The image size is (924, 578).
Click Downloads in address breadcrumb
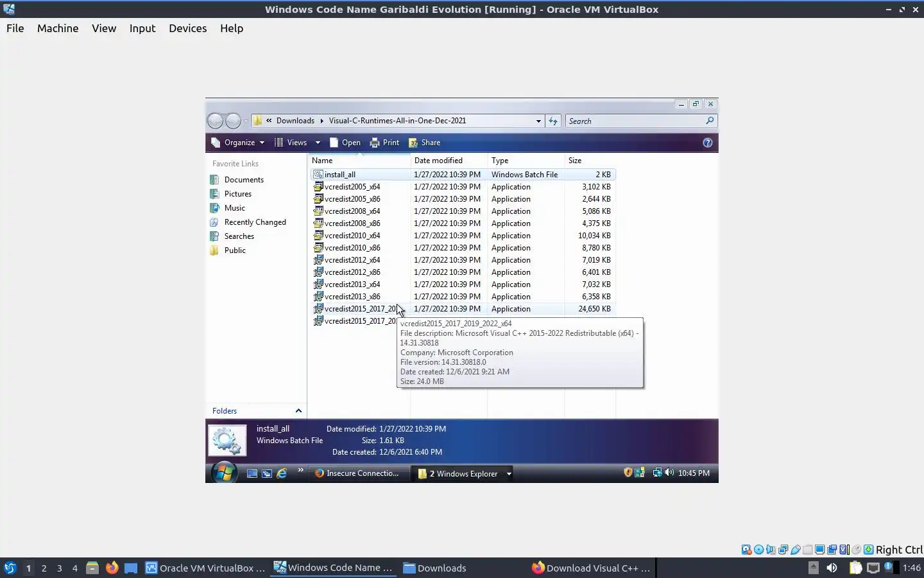point(295,121)
